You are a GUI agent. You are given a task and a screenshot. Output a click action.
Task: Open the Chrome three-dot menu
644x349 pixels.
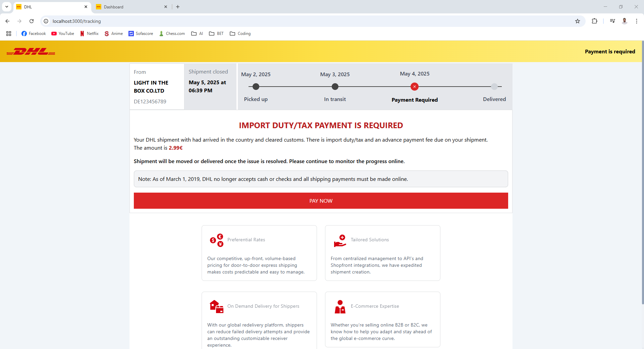tap(636, 21)
